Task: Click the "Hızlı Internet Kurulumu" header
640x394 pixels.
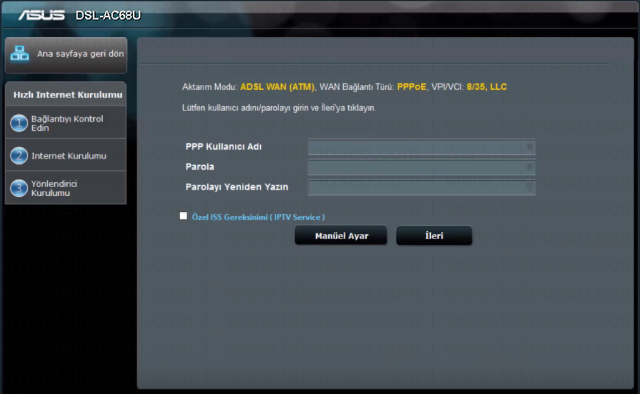Action: point(67,95)
